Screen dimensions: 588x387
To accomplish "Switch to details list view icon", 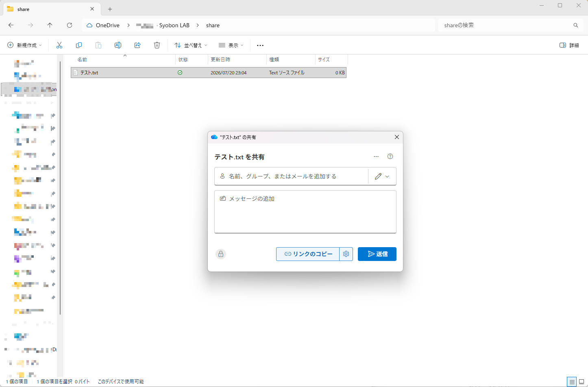I will click(572, 382).
